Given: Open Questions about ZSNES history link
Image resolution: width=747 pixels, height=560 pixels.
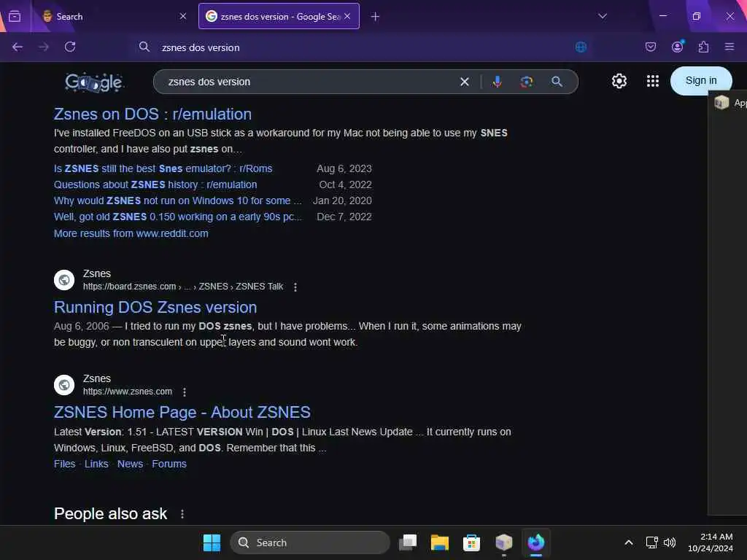Looking at the screenshot, I should click(155, 184).
